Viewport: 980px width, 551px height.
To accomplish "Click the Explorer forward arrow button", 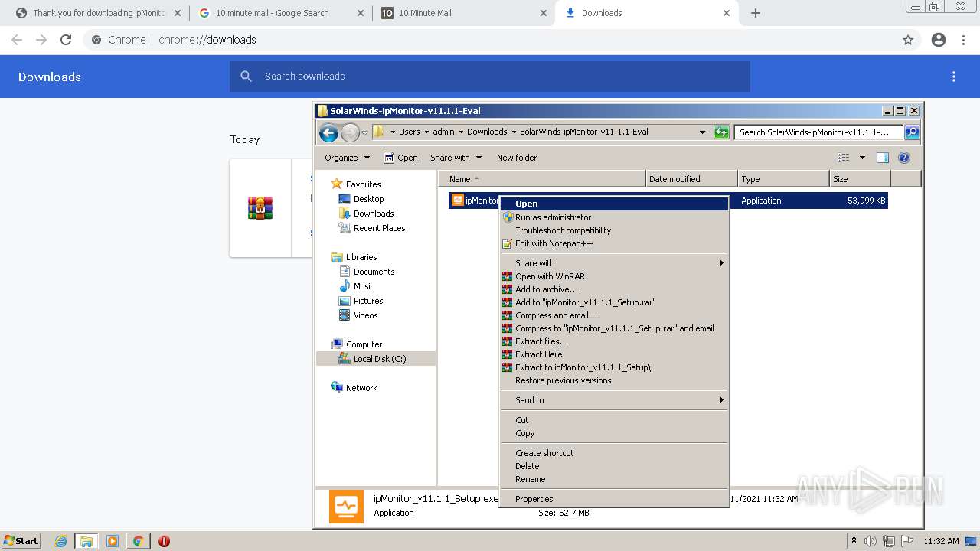I will [350, 132].
